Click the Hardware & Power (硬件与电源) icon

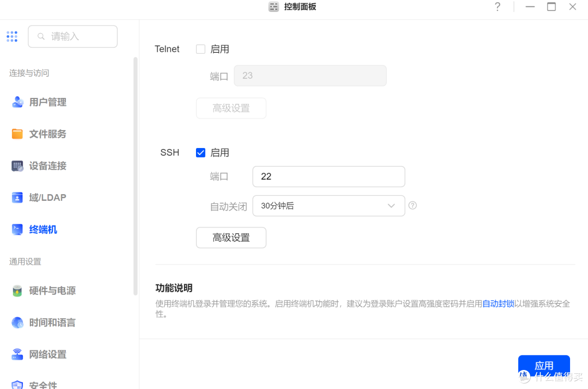click(x=17, y=291)
